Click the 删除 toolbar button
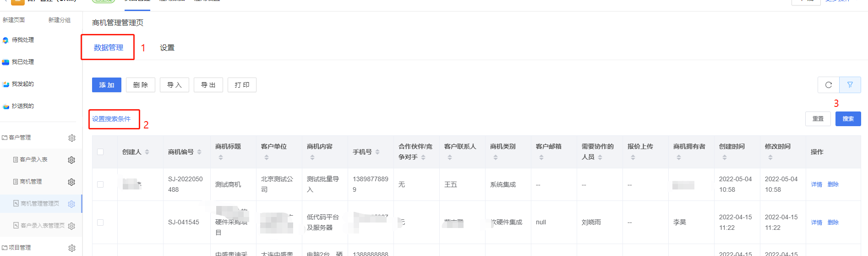The width and height of the screenshot is (868, 256). pos(141,85)
